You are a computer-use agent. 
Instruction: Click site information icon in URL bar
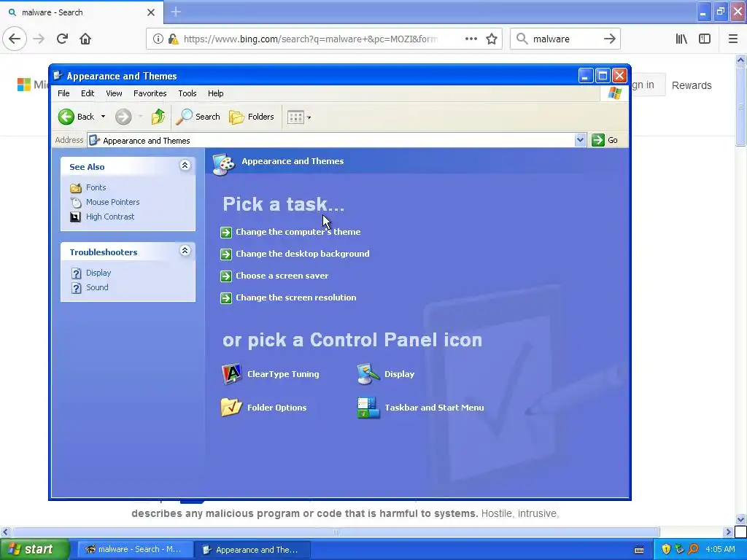click(x=158, y=39)
